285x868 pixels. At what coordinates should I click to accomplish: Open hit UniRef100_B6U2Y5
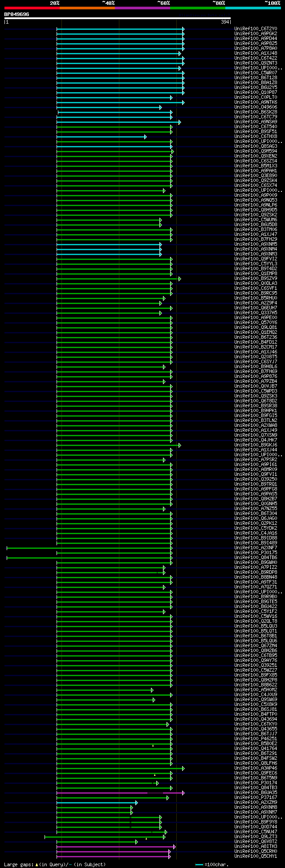coord(256,88)
